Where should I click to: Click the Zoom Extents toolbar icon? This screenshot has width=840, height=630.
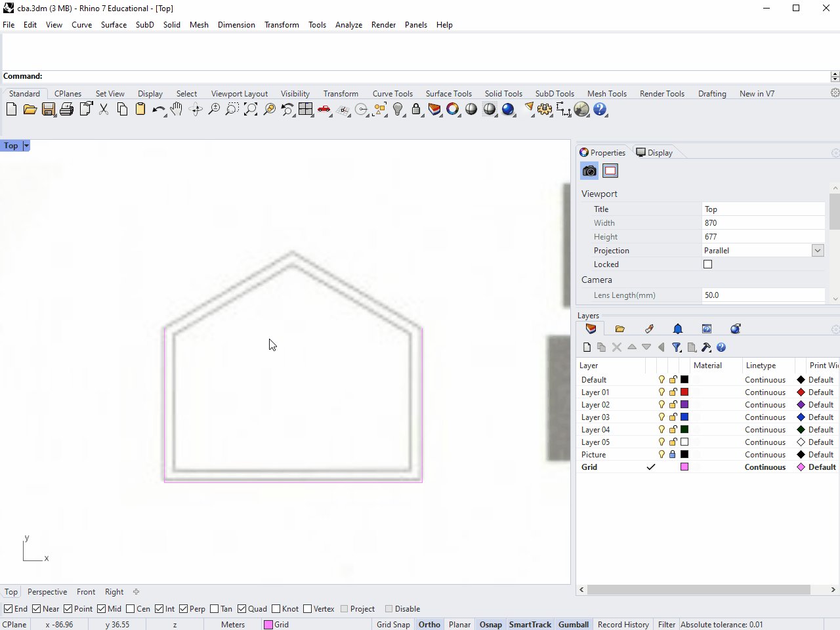pos(251,110)
